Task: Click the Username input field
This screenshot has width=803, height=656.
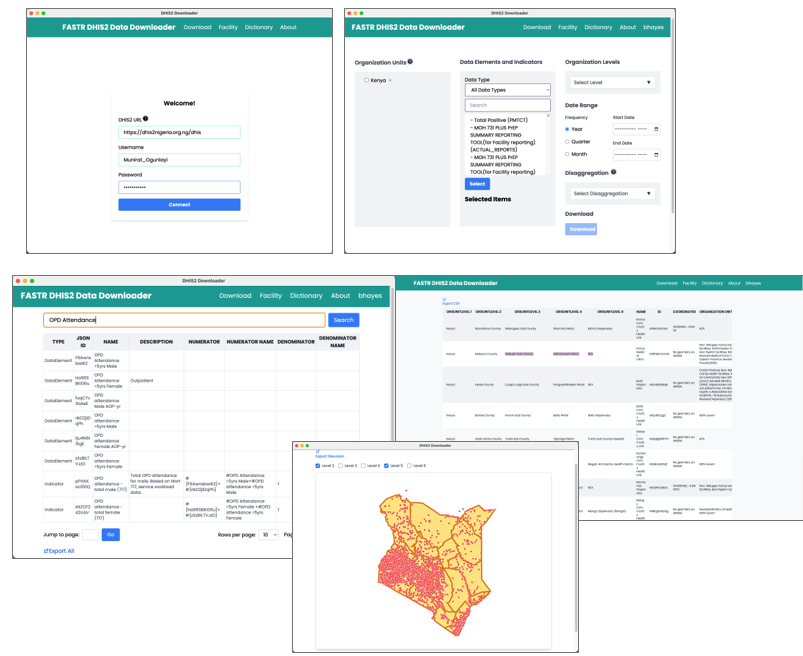Action: tap(179, 160)
